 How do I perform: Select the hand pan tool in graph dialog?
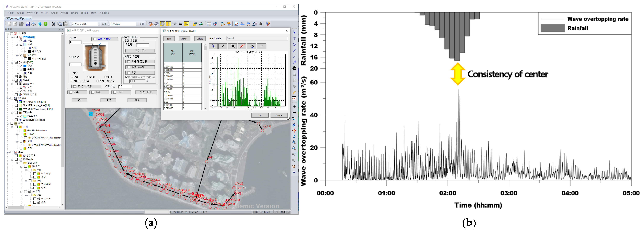252,46
